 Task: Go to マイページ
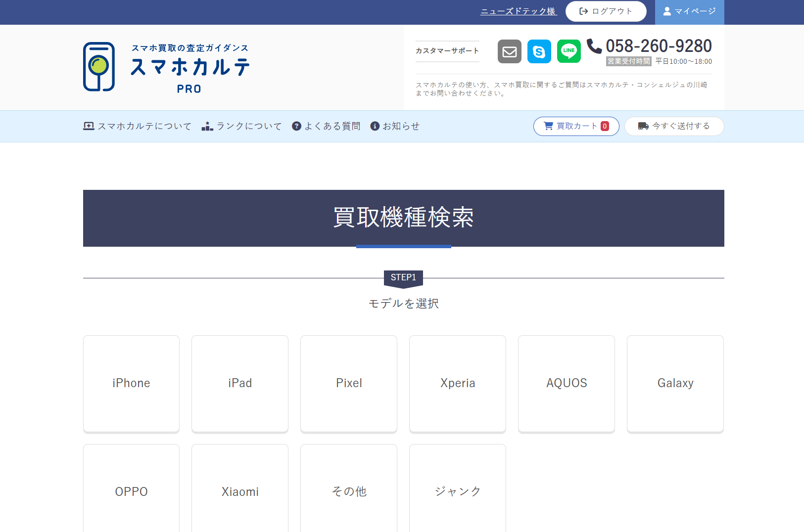pyautogui.click(x=690, y=12)
